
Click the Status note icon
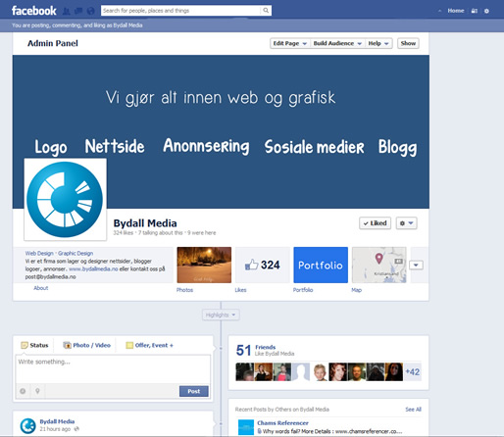(25, 345)
